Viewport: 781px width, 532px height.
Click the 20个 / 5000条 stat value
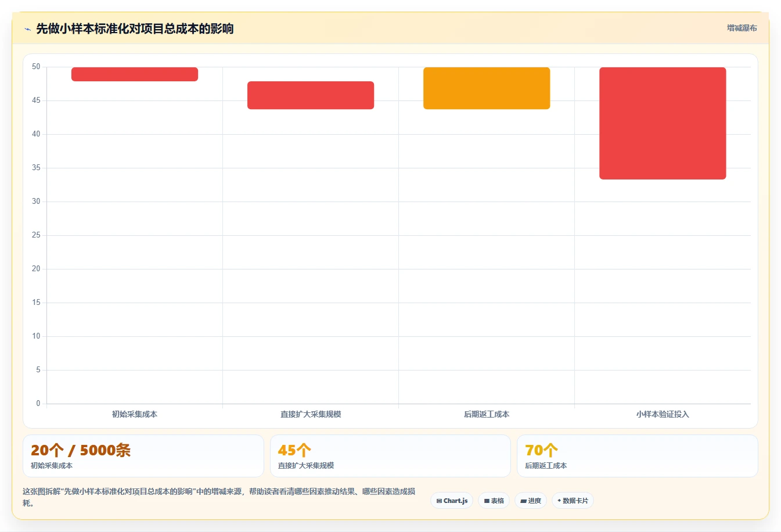click(81, 450)
